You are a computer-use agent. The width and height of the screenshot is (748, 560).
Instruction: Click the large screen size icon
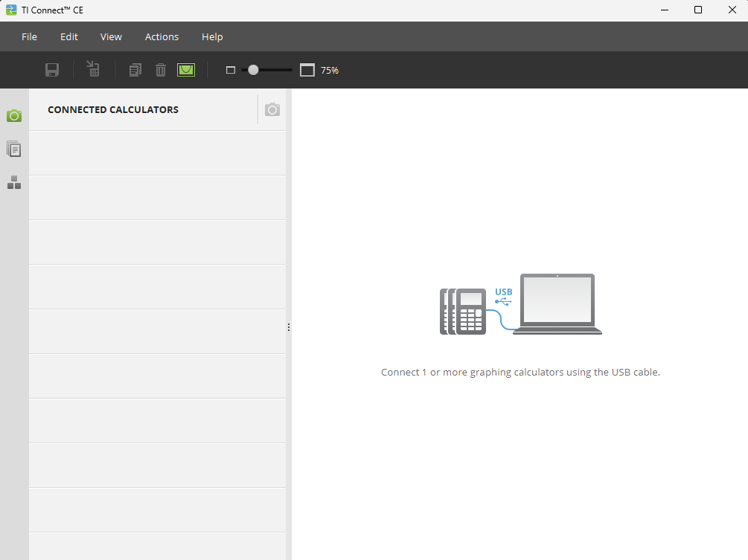point(307,70)
